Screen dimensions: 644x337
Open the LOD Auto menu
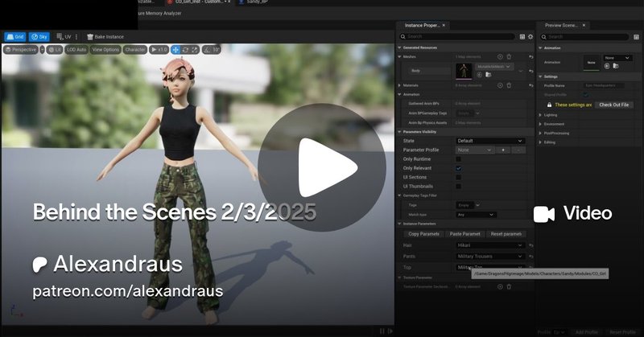pos(76,50)
